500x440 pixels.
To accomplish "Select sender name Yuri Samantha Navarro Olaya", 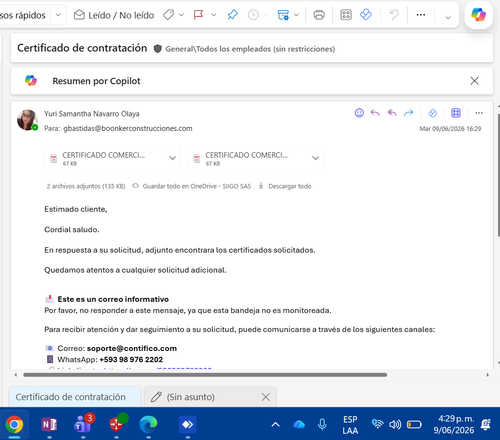I will click(x=92, y=114).
